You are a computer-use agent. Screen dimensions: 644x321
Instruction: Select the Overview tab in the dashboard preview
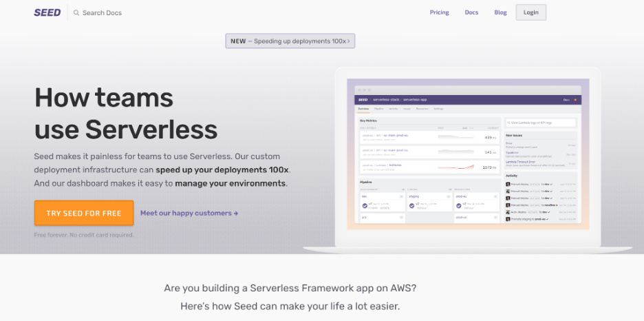click(x=363, y=109)
